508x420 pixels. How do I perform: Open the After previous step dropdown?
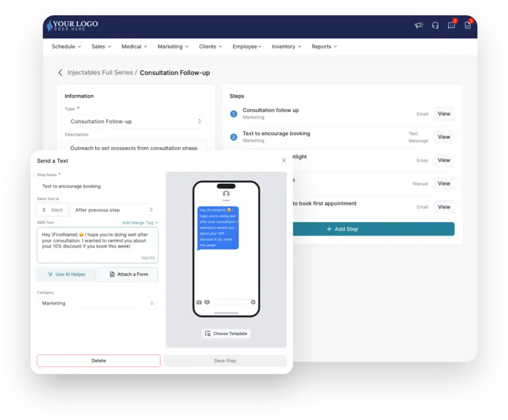(114, 210)
